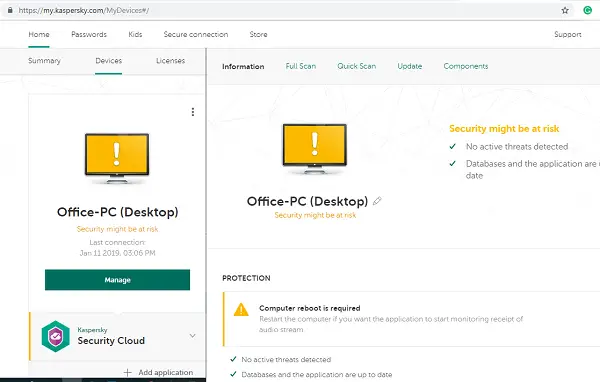The image size is (600, 382).
Task: Click the yellow warning triangle icon
Action: click(x=241, y=310)
